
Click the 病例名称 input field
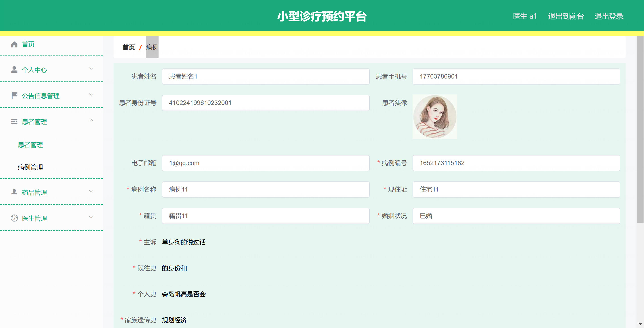(x=265, y=190)
